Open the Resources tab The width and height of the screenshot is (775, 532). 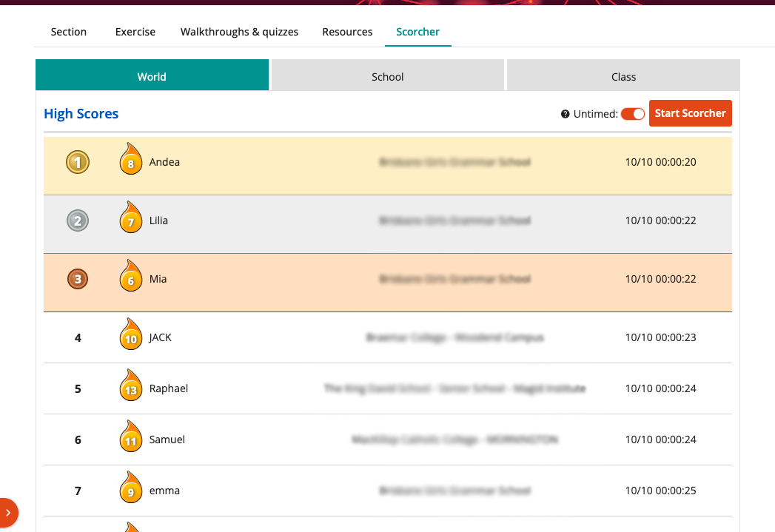(347, 32)
